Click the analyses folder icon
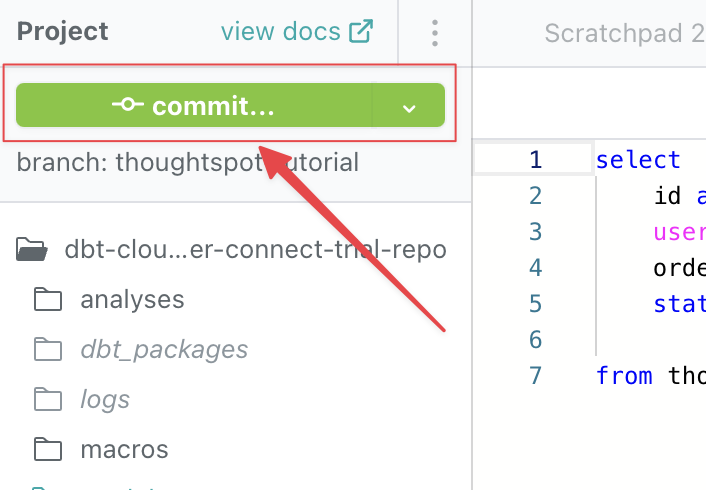Image resolution: width=706 pixels, height=490 pixels. [46, 299]
